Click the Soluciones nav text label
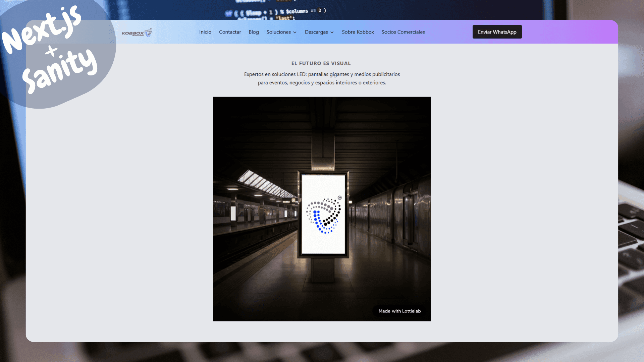This screenshot has width=644, height=362. coord(279,32)
